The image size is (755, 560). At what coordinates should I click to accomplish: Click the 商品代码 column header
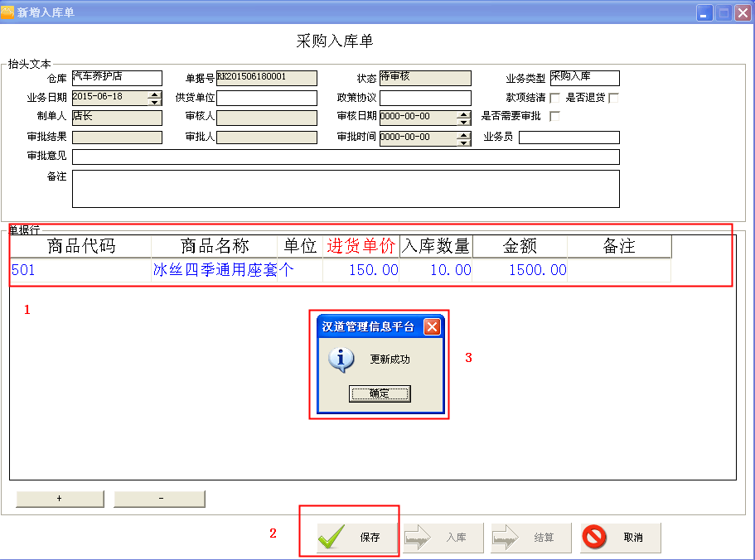(81, 246)
